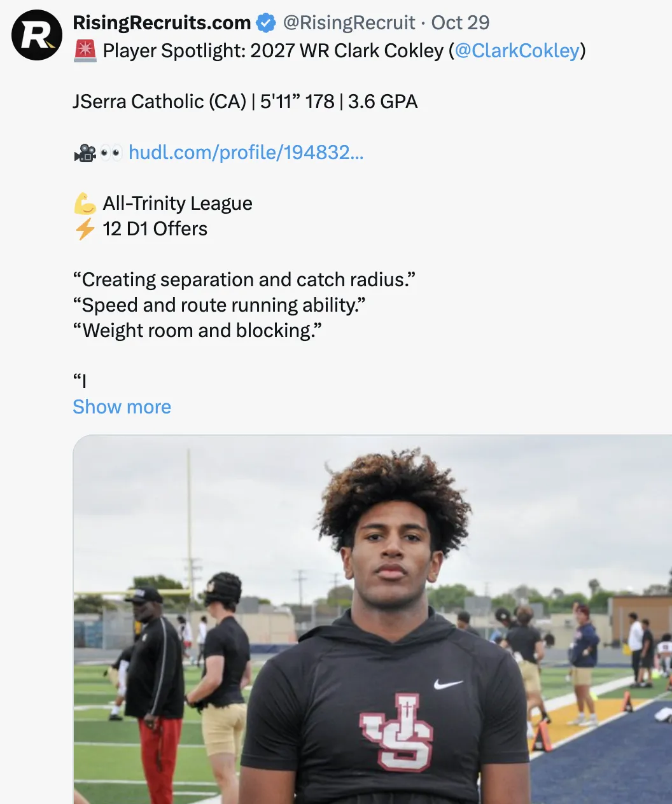
Task: Click the blue verified badge checkmark
Action: click(265, 24)
